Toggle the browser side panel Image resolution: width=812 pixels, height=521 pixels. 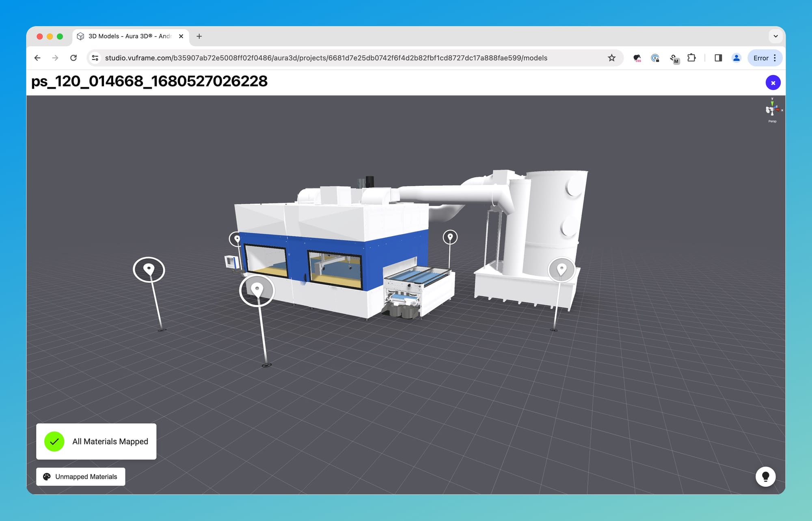click(718, 58)
